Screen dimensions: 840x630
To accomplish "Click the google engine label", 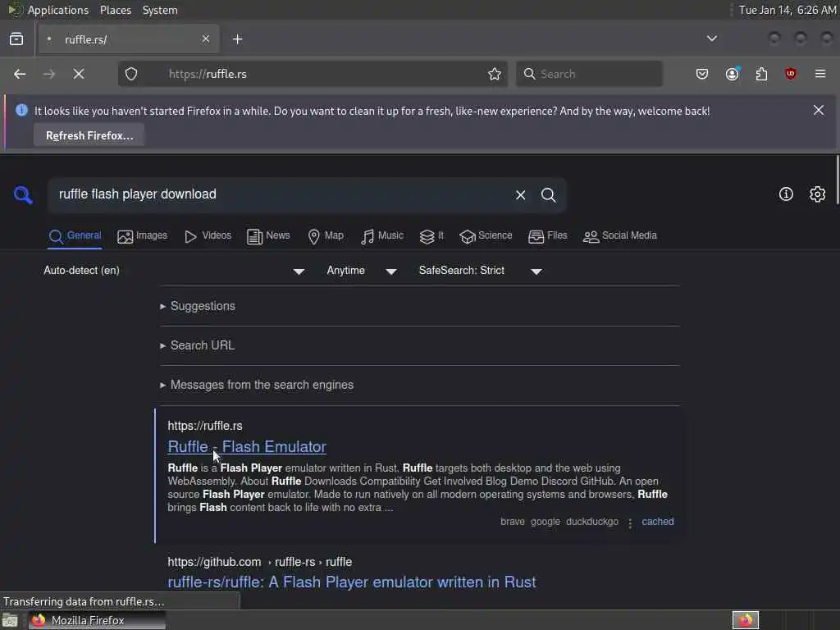I will (545, 521).
